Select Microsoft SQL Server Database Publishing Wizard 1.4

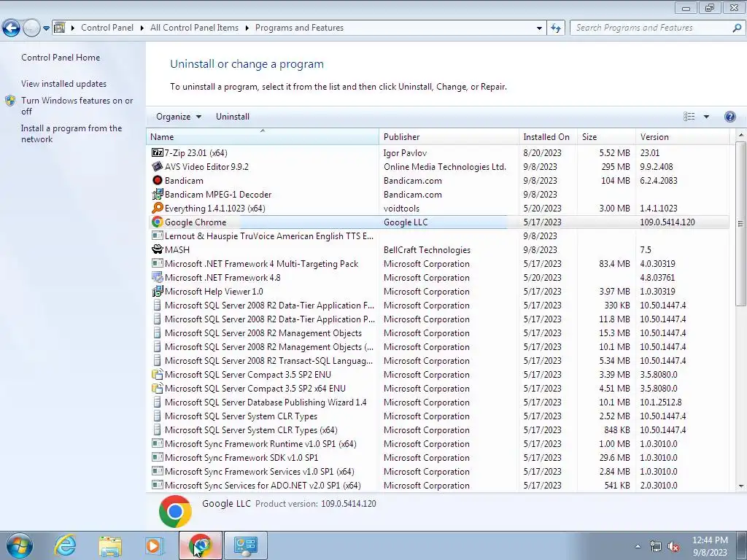pos(438,402)
